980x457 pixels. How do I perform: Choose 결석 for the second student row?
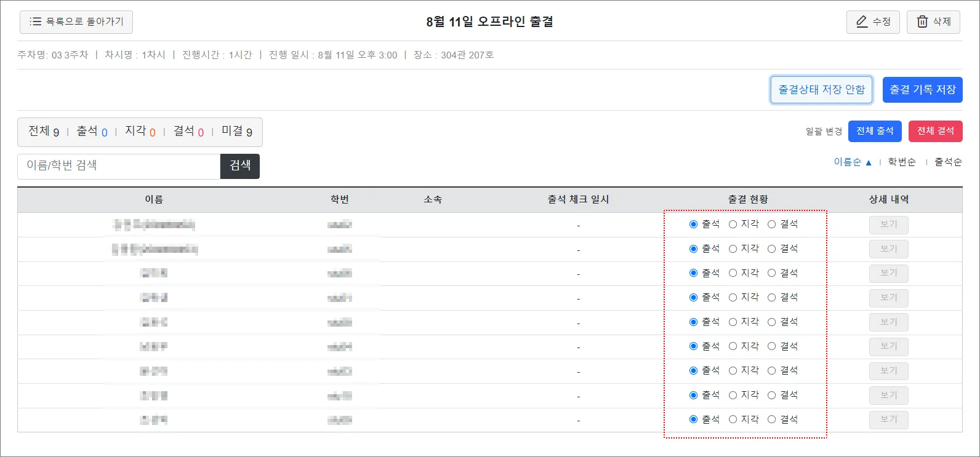[771, 249]
